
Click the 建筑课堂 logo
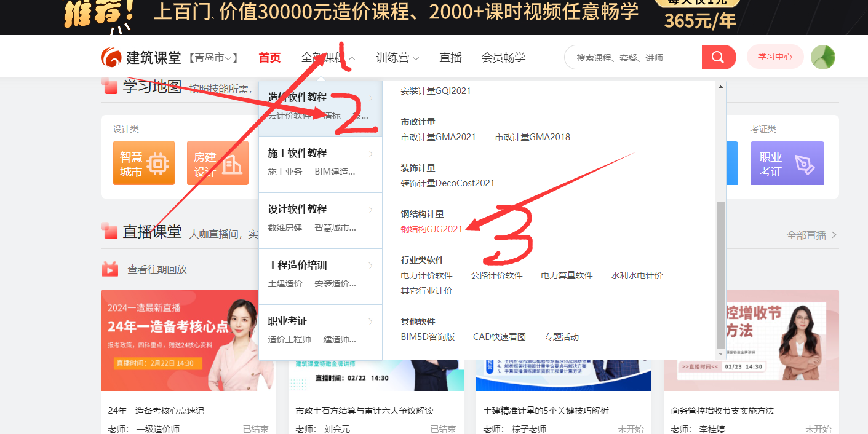pos(141,58)
